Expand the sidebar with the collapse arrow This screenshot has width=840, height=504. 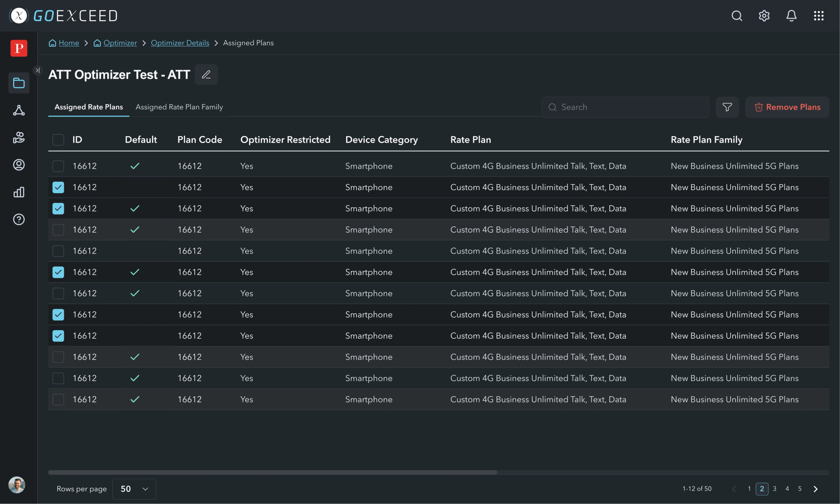pyautogui.click(x=37, y=70)
